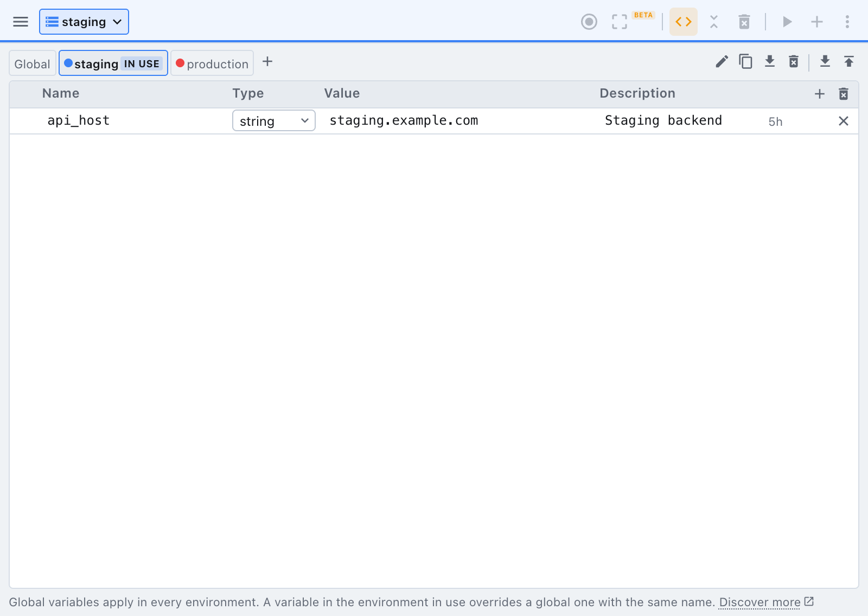Screen dimensions: 868x616
Task: Click the download icon beside copy icon
Action: 770,62
